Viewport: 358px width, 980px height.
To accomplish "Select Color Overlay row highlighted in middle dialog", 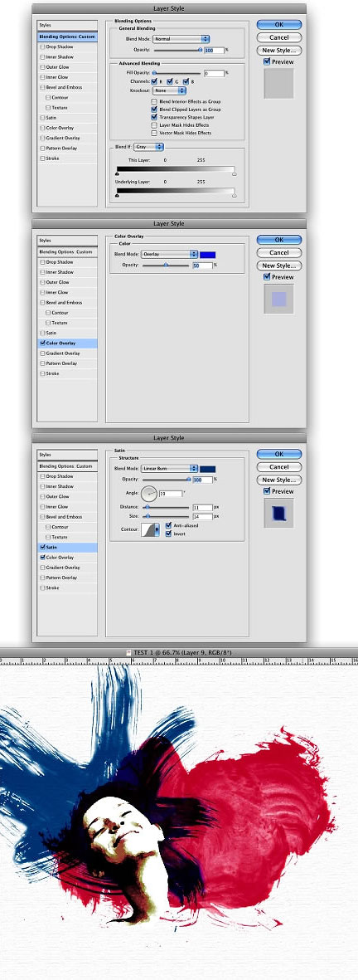I will [67, 344].
